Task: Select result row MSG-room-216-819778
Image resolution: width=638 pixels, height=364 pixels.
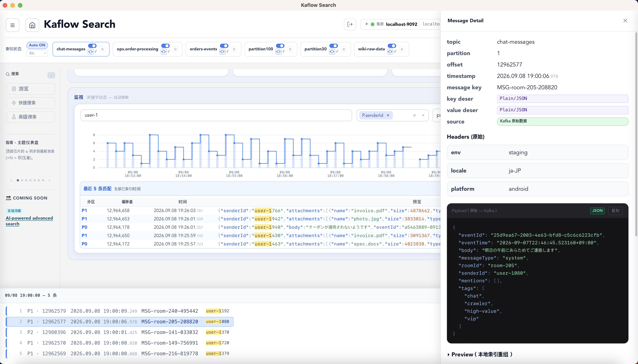Action: [x=120, y=354]
